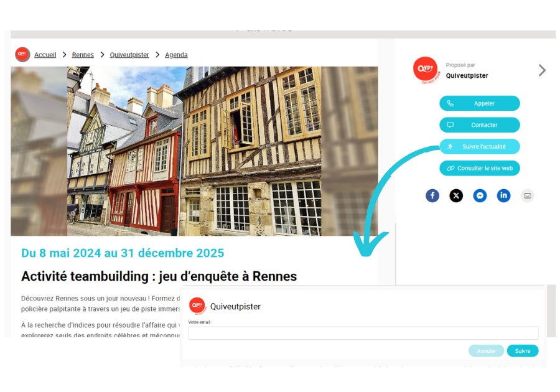
Task: Click the QVP logo in breadcrumb
Action: [22, 55]
